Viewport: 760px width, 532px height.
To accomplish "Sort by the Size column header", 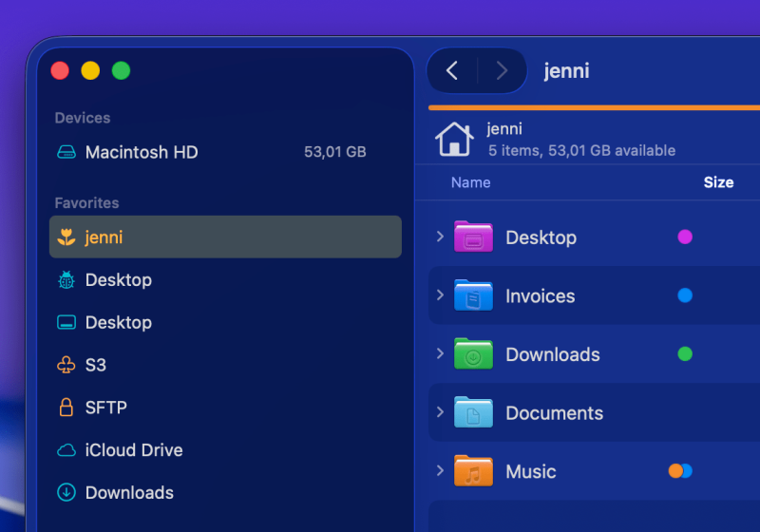I will (718, 182).
